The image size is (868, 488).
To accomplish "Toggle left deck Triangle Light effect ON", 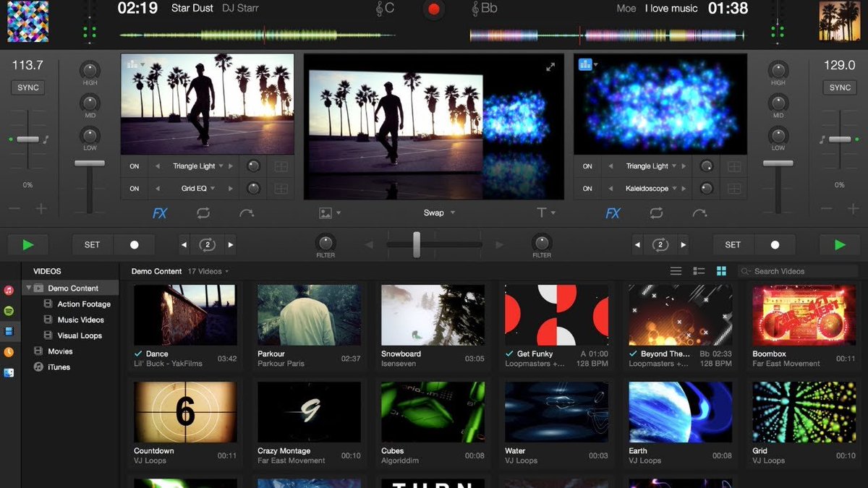I will 135,166.
